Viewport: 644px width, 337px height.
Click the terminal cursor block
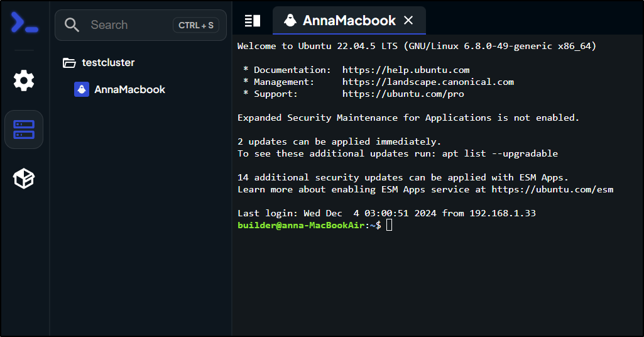(389, 225)
